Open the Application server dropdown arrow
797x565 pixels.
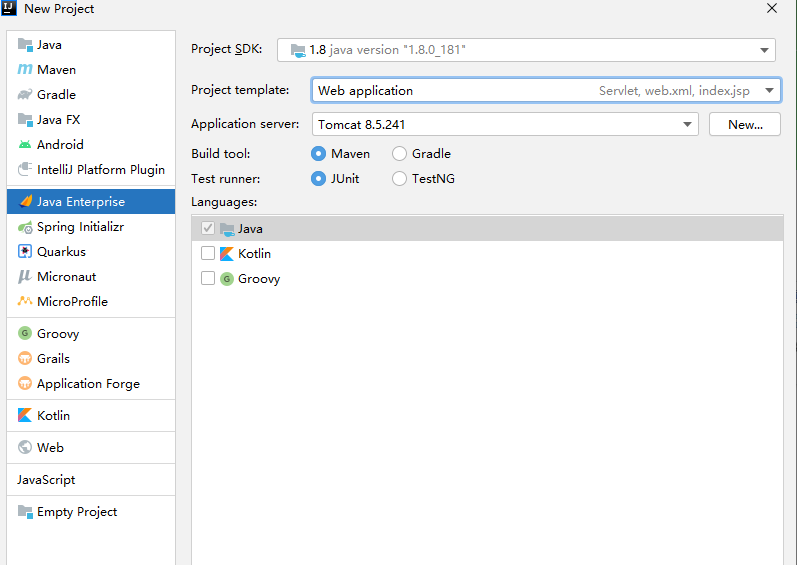click(687, 124)
